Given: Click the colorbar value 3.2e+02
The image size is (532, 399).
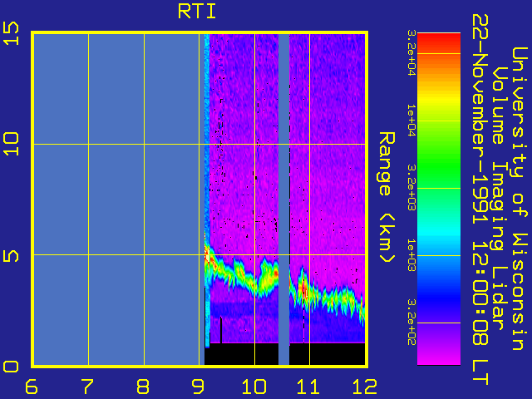Looking at the screenshot, I should (x=411, y=323).
